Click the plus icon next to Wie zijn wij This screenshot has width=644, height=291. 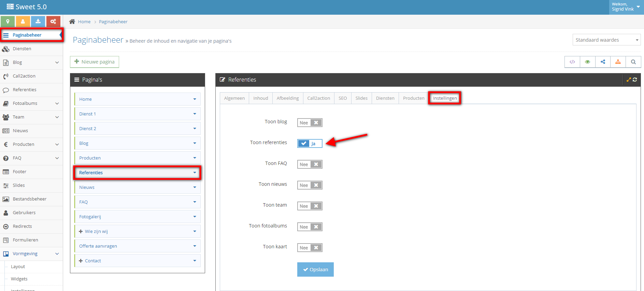[81, 231]
